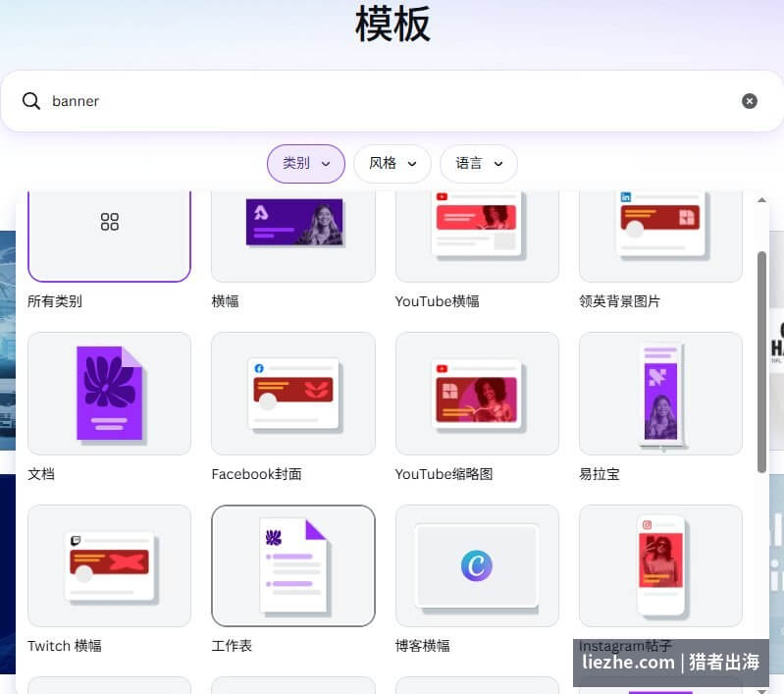The width and height of the screenshot is (784, 694).
Task: Choose the YouTube缩略图 category thumbnail
Action: [x=477, y=394]
